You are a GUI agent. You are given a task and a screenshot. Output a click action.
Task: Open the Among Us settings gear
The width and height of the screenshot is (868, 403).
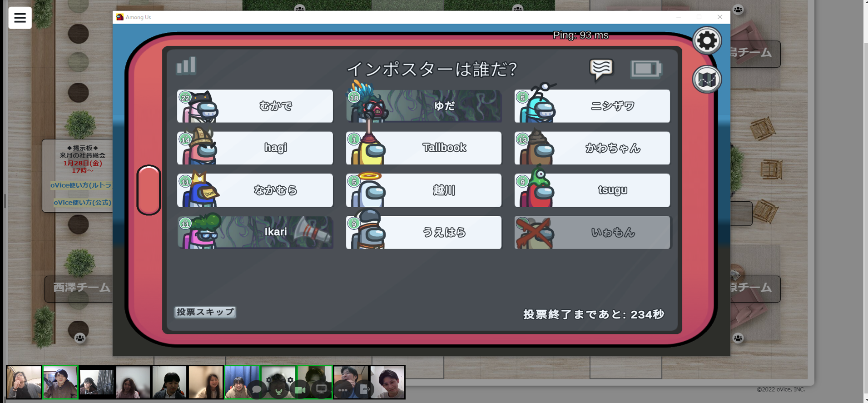[x=707, y=41]
